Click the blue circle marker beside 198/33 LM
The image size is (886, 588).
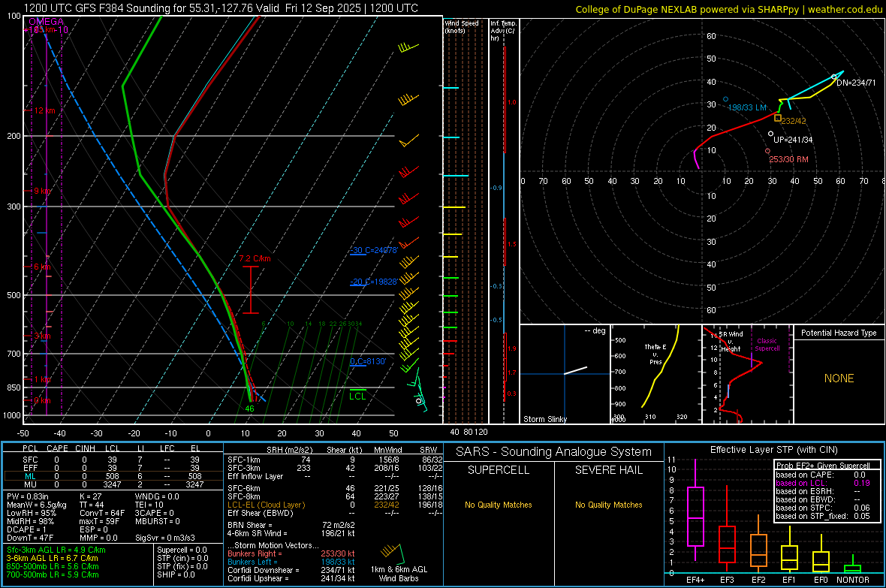[x=725, y=99]
